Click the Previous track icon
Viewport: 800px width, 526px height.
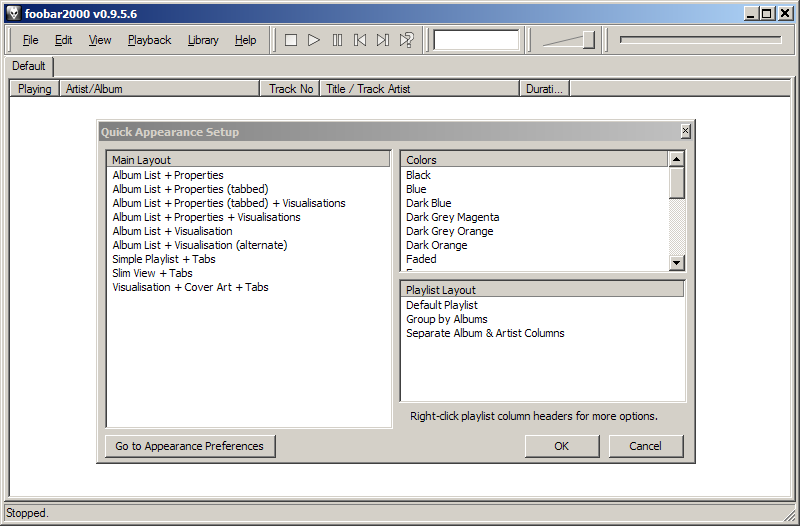point(360,40)
